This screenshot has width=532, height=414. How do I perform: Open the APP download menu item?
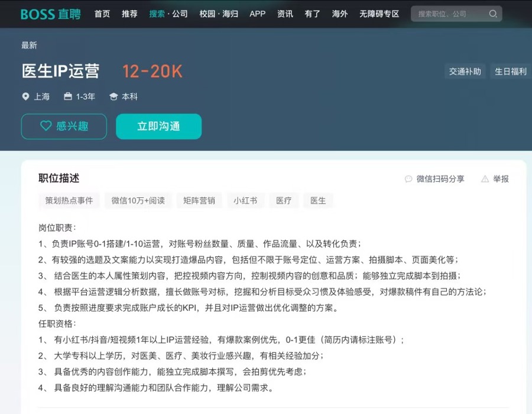pyautogui.click(x=257, y=14)
